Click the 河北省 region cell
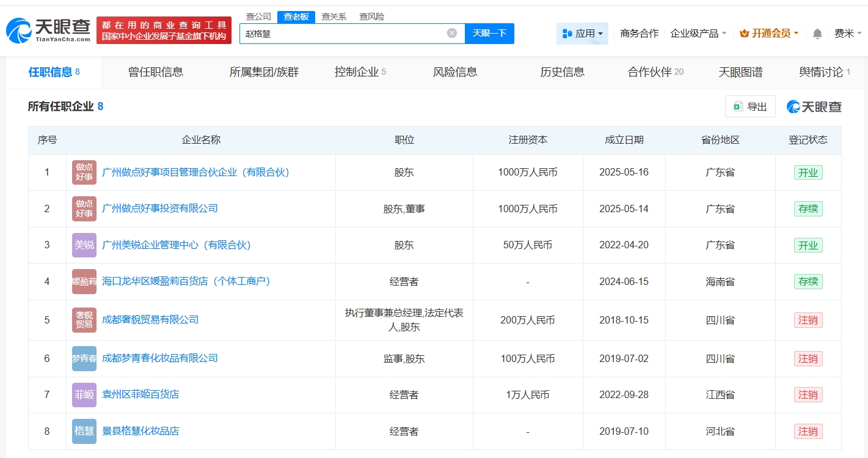Image resolution: width=868 pixels, height=458 pixels. 720,431
